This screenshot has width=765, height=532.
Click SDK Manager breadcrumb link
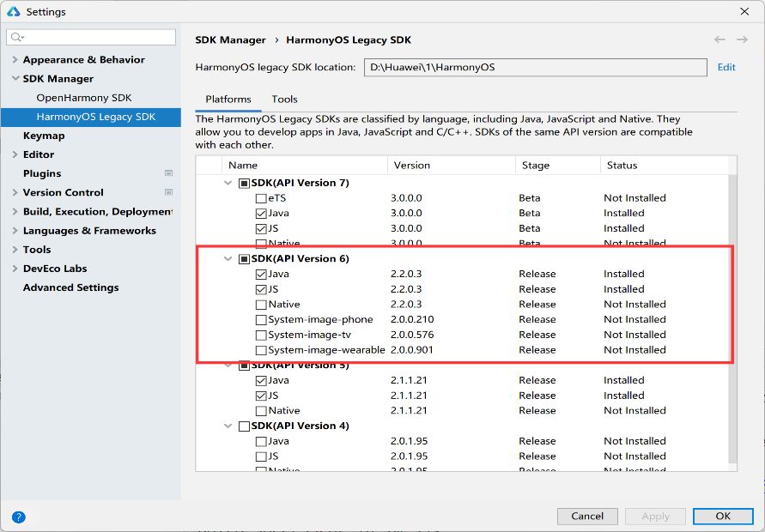tap(230, 40)
